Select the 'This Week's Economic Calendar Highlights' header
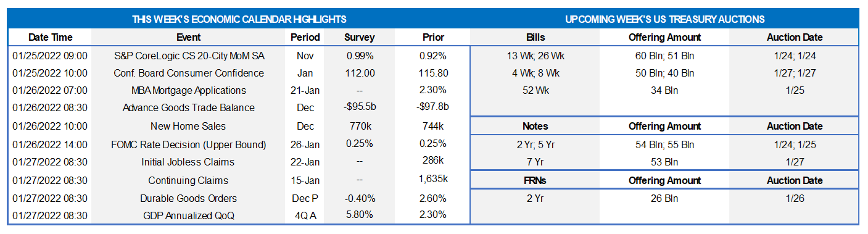Viewport: 868px width, 234px height. point(239,19)
